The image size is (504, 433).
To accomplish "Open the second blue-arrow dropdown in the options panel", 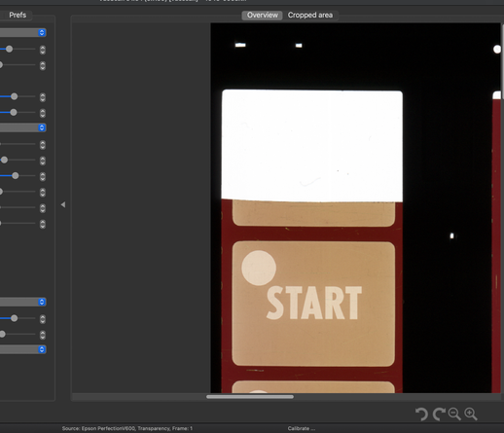I will (22, 127).
